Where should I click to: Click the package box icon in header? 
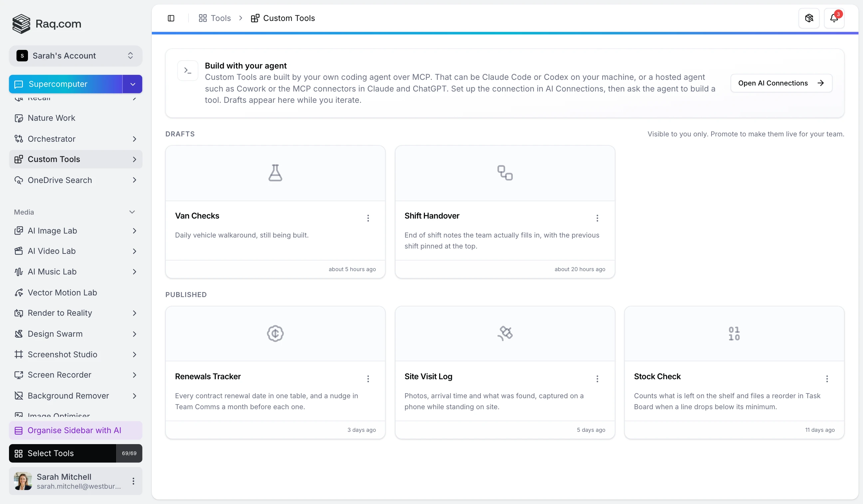[809, 18]
